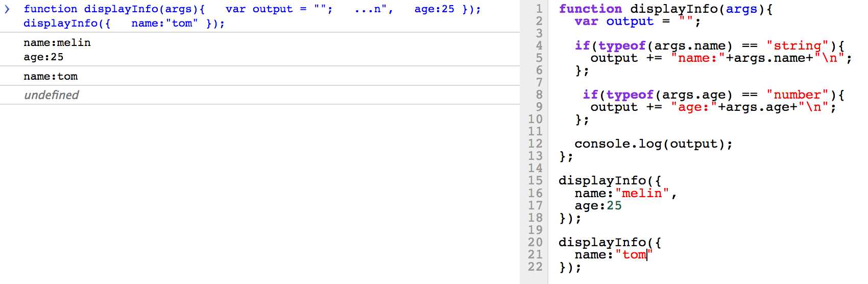Image resolution: width=868 pixels, height=284 pixels.
Task: Click the typeof(args.age) condition line
Action: click(x=714, y=94)
